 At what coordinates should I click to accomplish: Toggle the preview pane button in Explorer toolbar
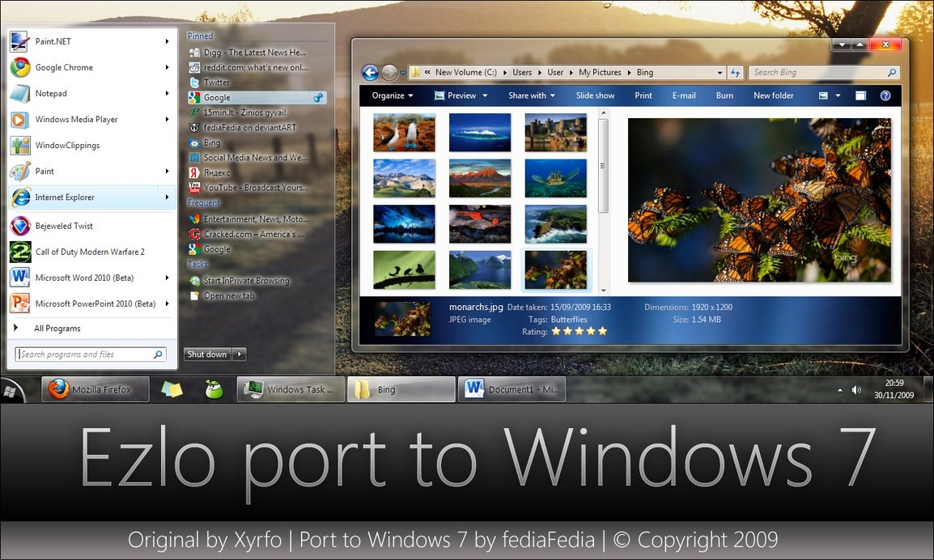tap(861, 95)
